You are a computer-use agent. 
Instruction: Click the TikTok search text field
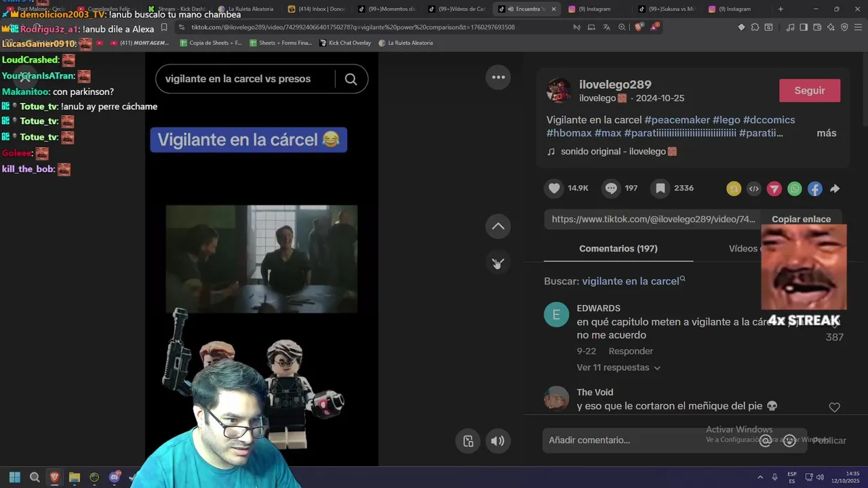pos(244,79)
